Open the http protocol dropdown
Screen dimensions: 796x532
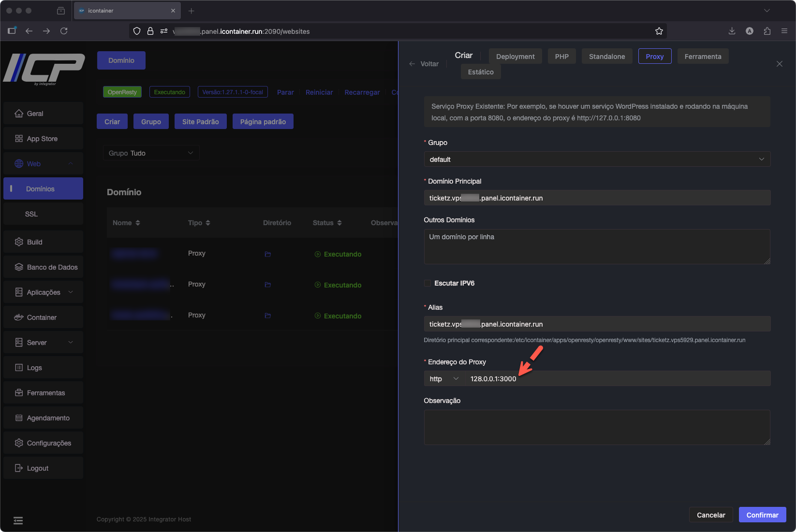[x=444, y=379]
